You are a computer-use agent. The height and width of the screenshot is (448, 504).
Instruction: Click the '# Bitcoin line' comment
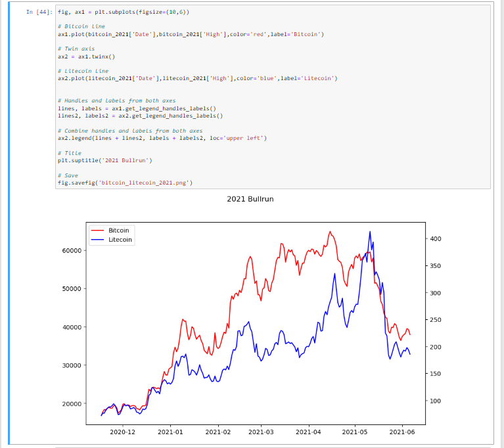click(x=81, y=26)
